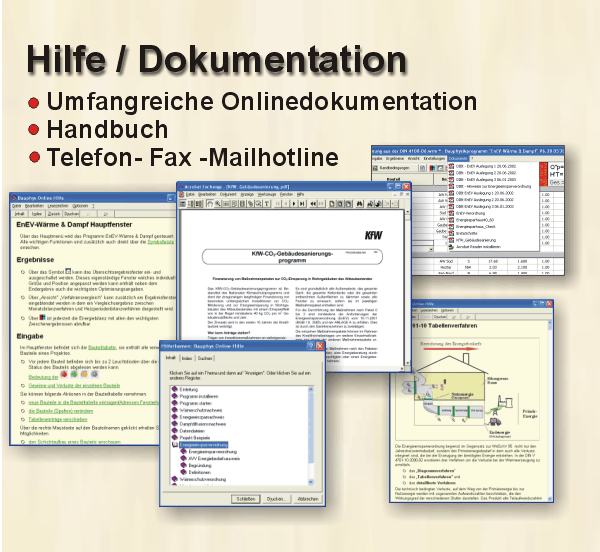
Task: Open Dokumente menu in main program
Action: point(458,158)
